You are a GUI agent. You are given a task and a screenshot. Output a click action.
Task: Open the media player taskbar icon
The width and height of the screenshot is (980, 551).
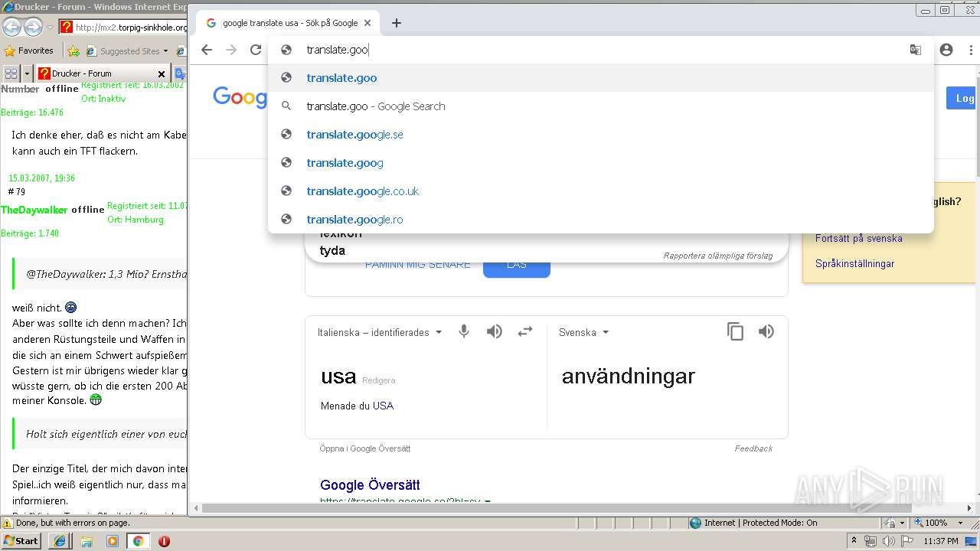(113, 541)
